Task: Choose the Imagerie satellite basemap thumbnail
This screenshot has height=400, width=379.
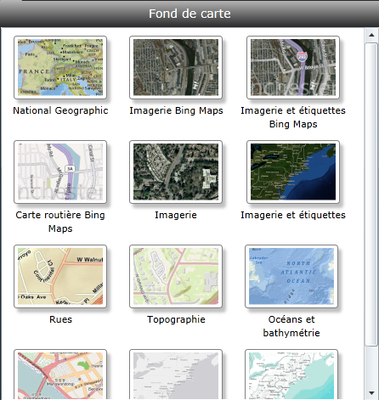Action: coord(176,172)
